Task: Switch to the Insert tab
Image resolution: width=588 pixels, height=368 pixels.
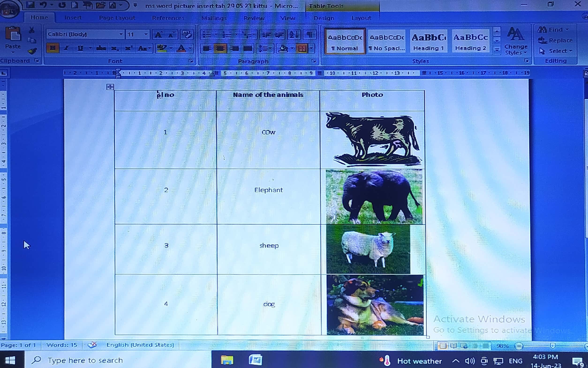Action: pos(73,18)
